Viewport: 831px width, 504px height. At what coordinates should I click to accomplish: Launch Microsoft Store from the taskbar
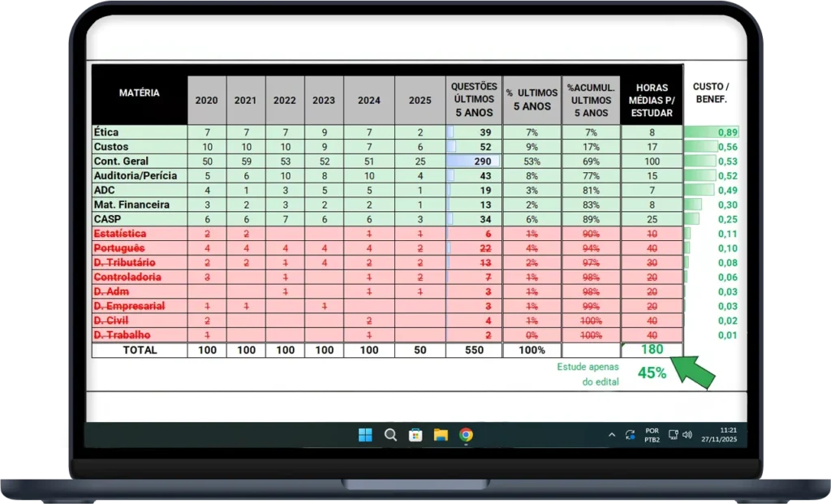[x=415, y=435]
